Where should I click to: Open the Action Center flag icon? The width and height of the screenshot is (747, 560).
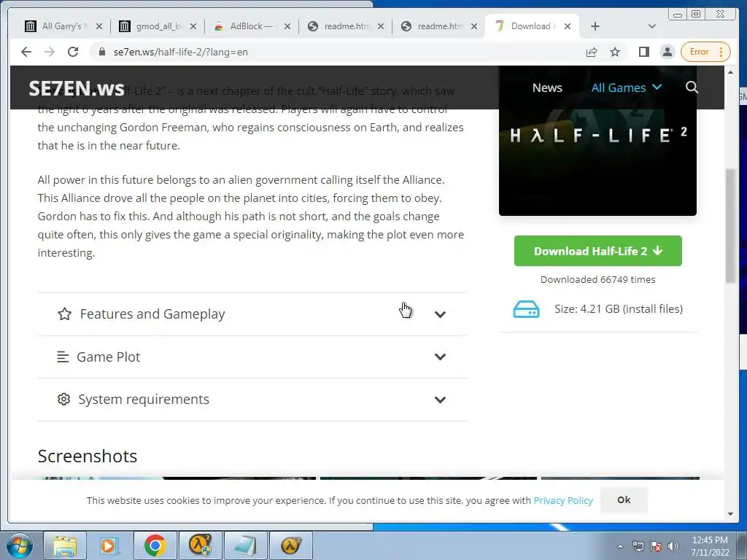click(x=656, y=546)
